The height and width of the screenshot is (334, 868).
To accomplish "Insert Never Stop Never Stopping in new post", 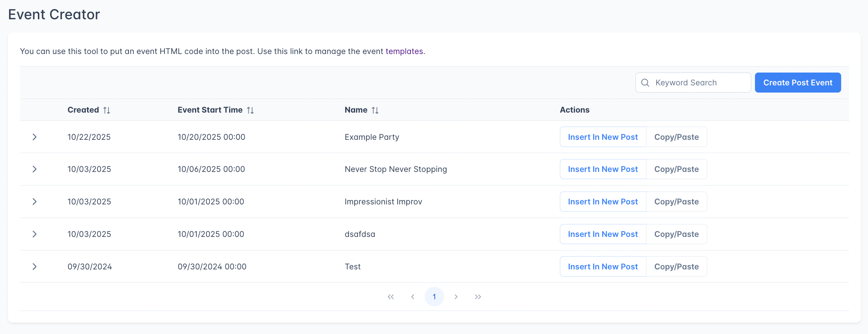I will coord(603,169).
